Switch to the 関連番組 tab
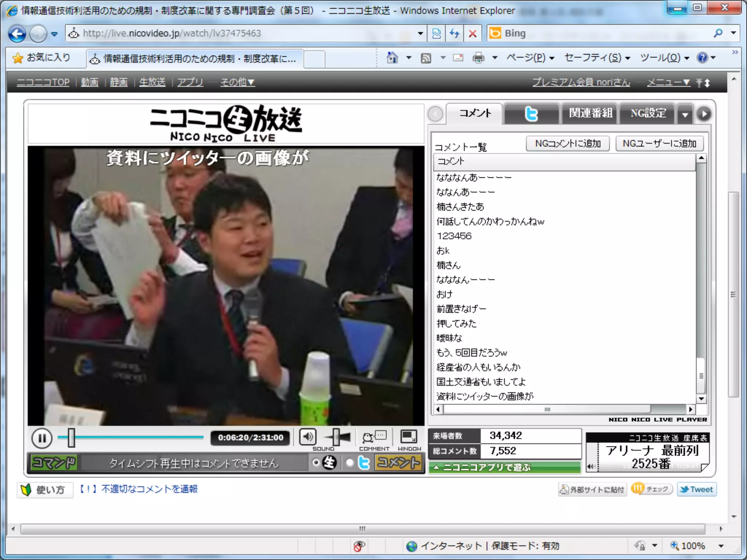Image resolution: width=747 pixels, height=560 pixels. click(x=590, y=113)
